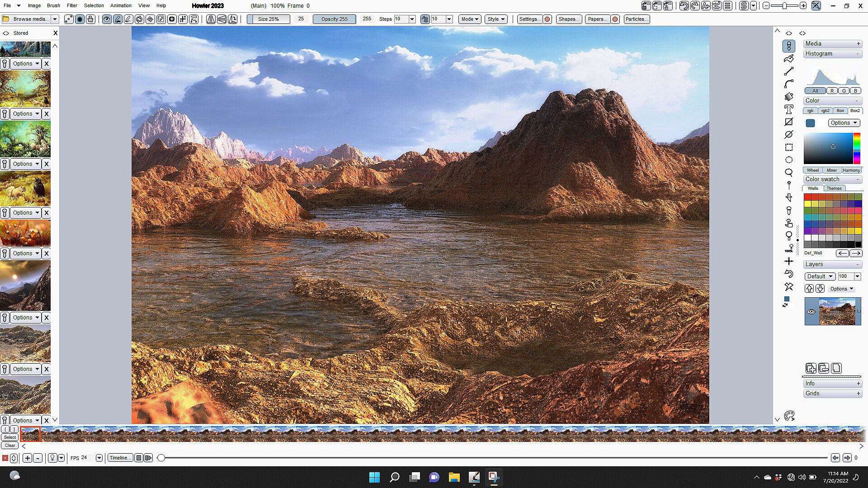Click the add new layer icon
The image size is (868, 488).
point(811,368)
